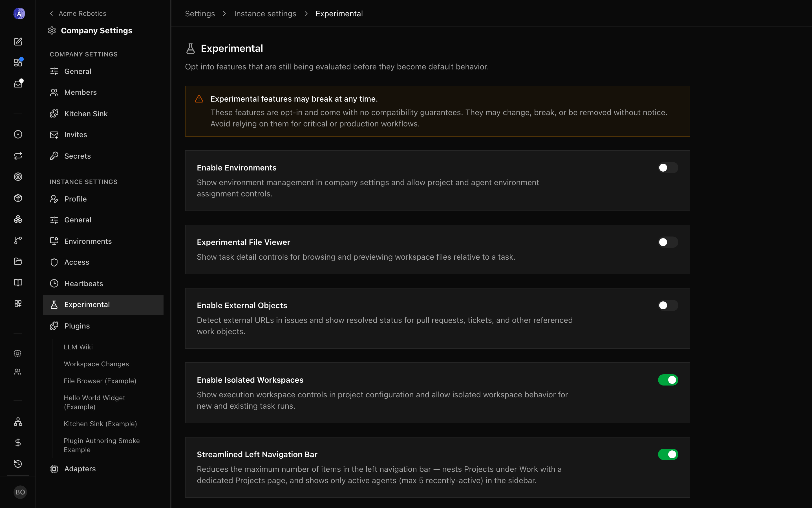Click the Enable Isolated Workspaces title text

tap(250, 380)
